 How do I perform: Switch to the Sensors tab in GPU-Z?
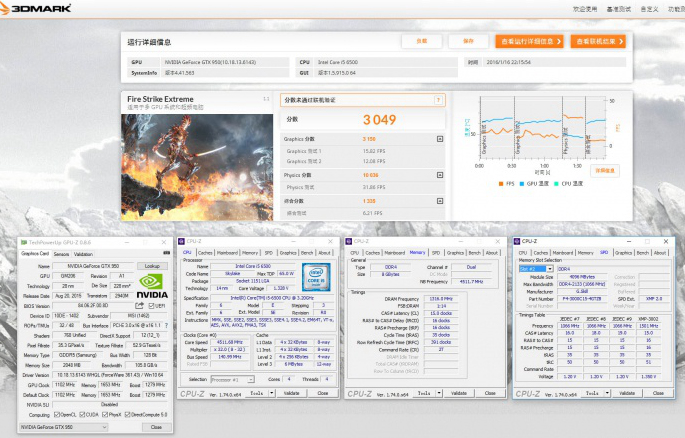point(61,254)
